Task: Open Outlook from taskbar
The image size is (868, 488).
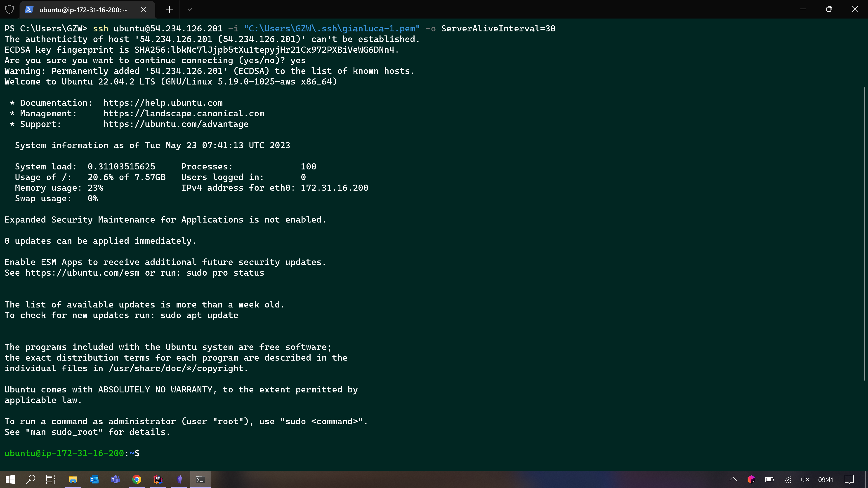Action: coord(94,479)
